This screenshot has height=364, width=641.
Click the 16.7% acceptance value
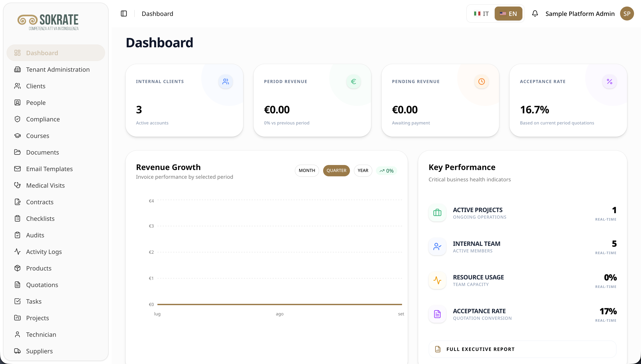click(534, 109)
